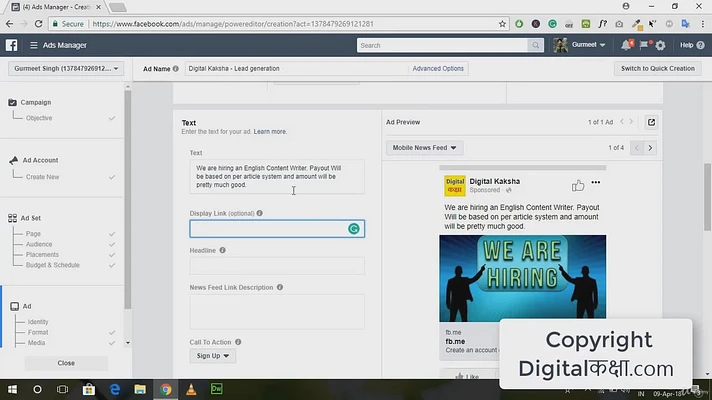This screenshot has width=712, height=400.
Task: Select Objective under Campaign
Action: 39,118
